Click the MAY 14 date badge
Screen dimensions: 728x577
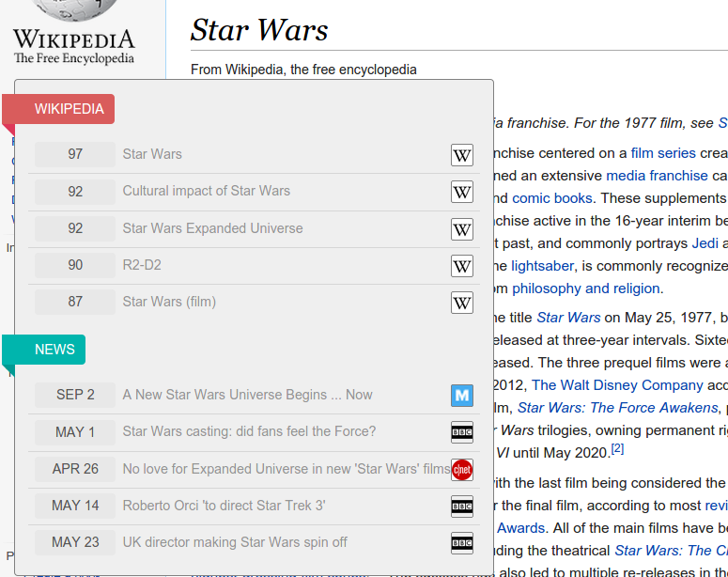click(75, 506)
